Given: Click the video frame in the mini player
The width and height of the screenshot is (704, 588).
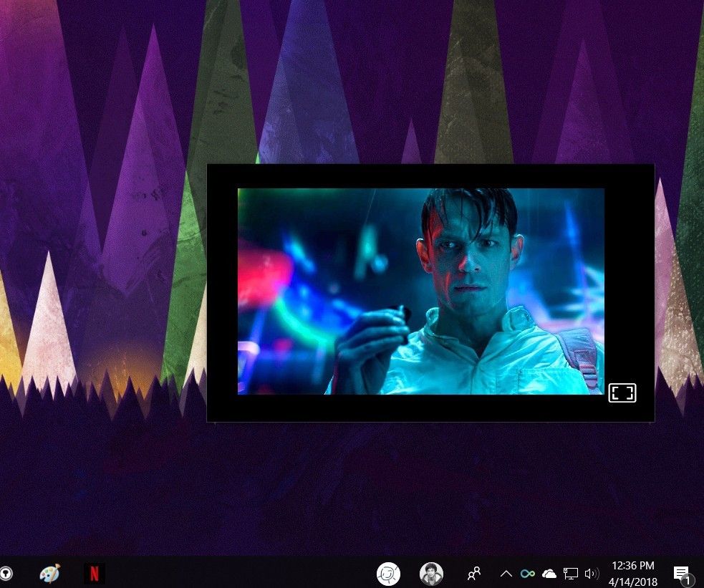Looking at the screenshot, I should pos(420,291).
